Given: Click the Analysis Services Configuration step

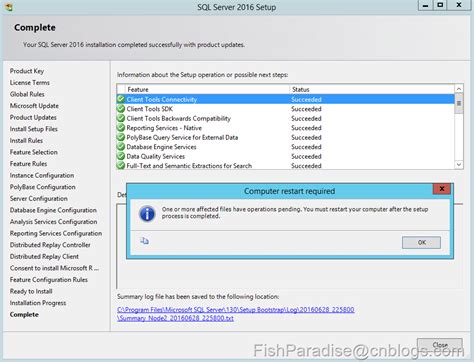Looking at the screenshot, I should tap(54, 222).
